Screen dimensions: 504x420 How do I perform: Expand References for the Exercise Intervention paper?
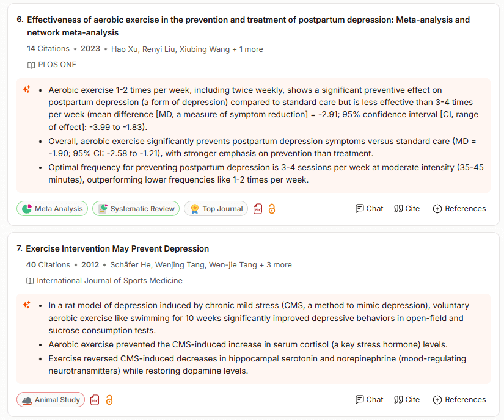pos(459,400)
